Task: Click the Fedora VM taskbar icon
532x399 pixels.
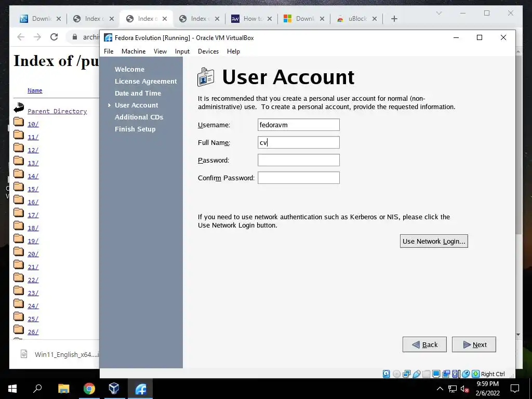Action: (140, 389)
